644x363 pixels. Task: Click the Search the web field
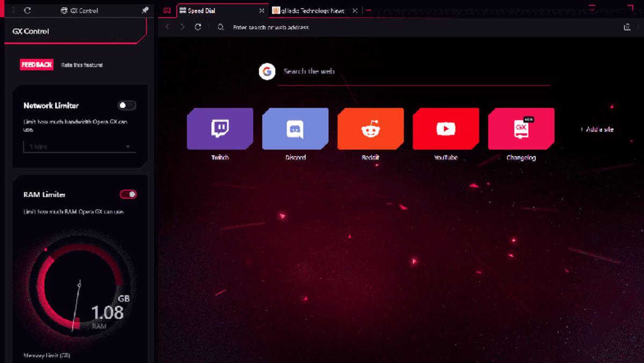(413, 72)
